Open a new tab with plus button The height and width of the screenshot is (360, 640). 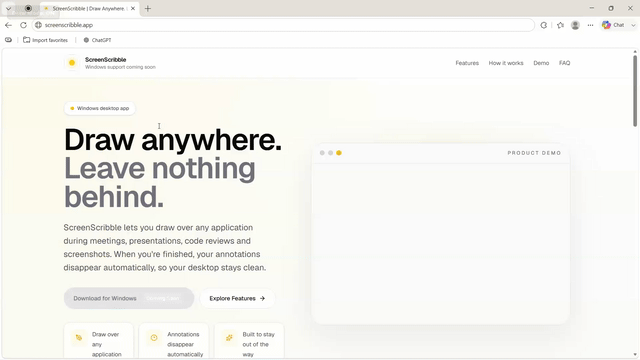click(x=148, y=8)
